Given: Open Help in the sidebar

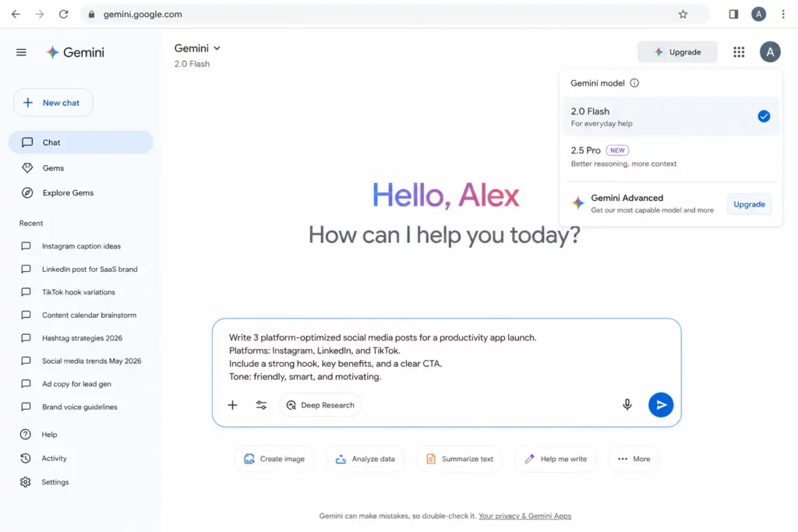Looking at the screenshot, I should [x=49, y=435].
